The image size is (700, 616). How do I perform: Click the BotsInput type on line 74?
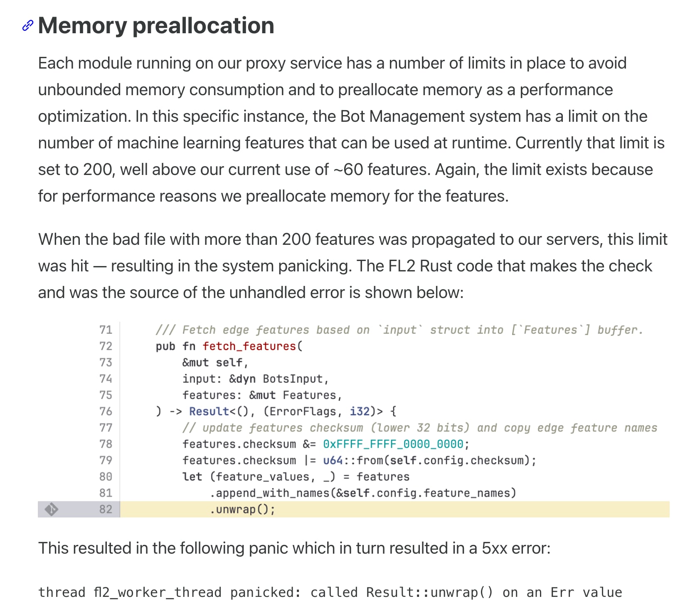(292, 379)
